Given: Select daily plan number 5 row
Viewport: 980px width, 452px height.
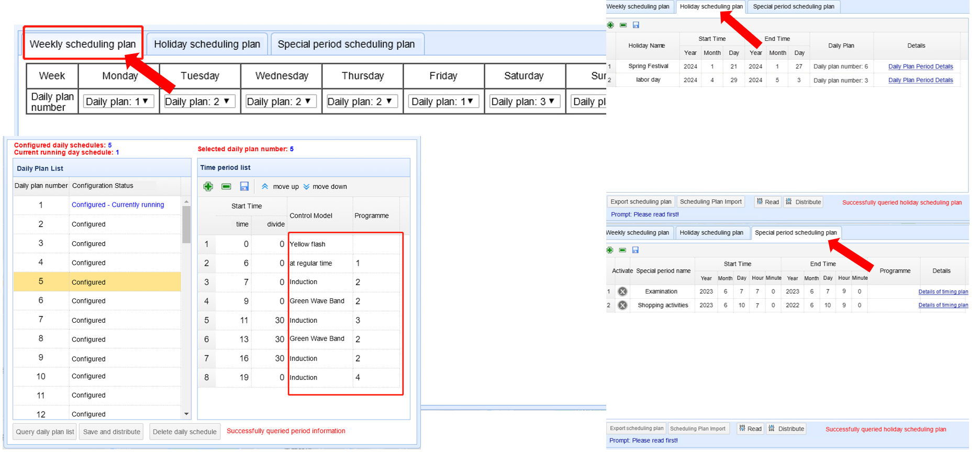Looking at the screenshot, I should [x=97, y=282].
